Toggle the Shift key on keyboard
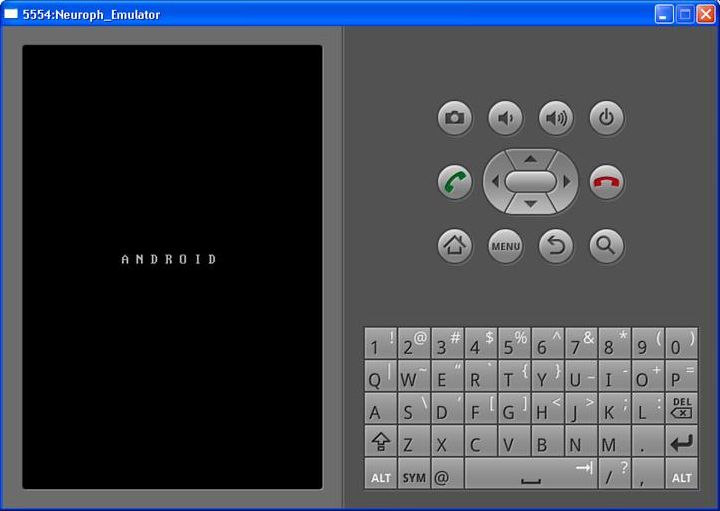The width and height of the screenshot is (720, 511). pos(381,442)
